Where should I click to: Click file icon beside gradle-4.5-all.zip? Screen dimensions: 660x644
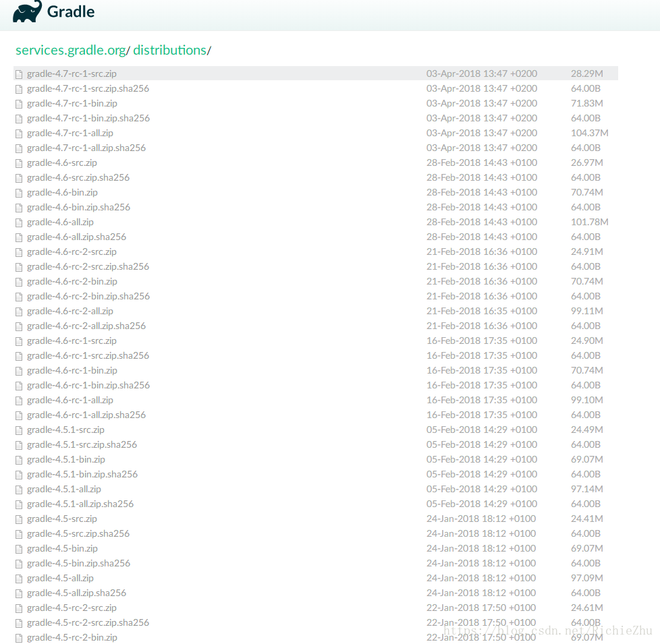pyautogui.click(x=19, y=579)
